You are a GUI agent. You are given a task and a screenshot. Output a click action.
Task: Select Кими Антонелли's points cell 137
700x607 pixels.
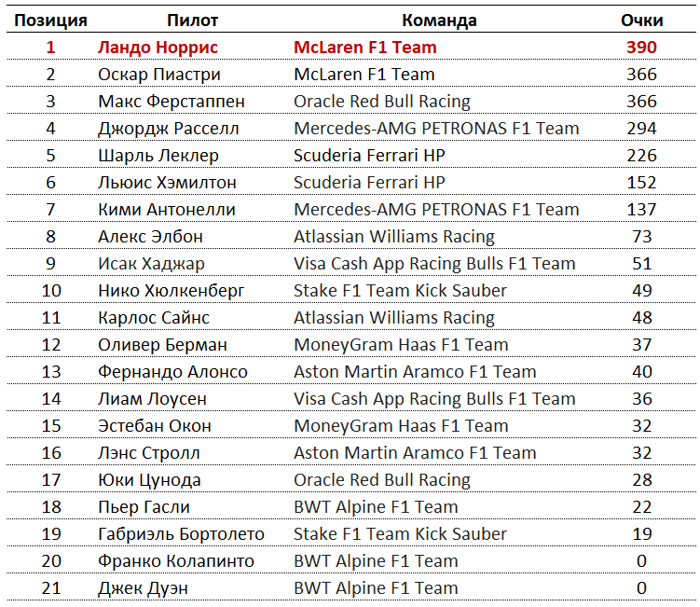tap(641, 210)
